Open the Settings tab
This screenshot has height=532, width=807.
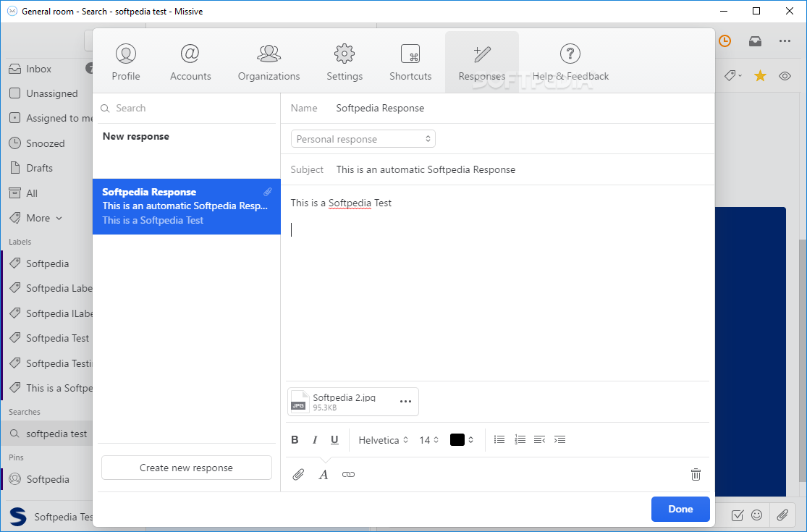345,62
